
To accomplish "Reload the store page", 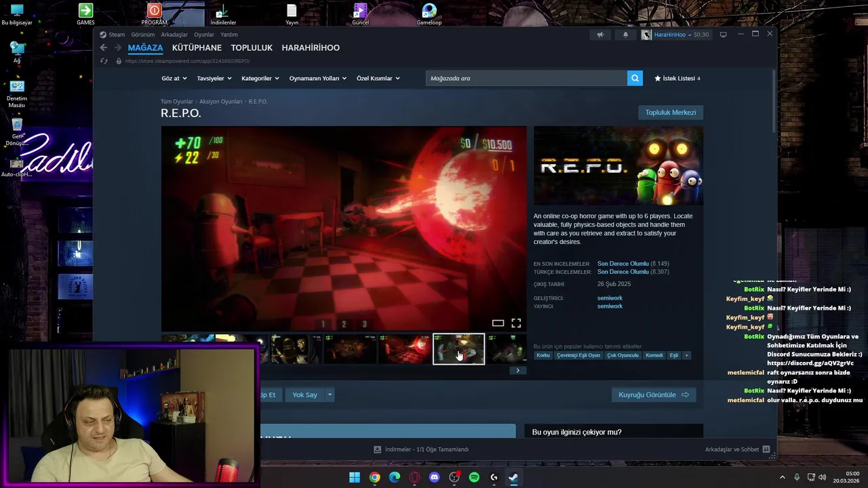I will coord(104,61).
